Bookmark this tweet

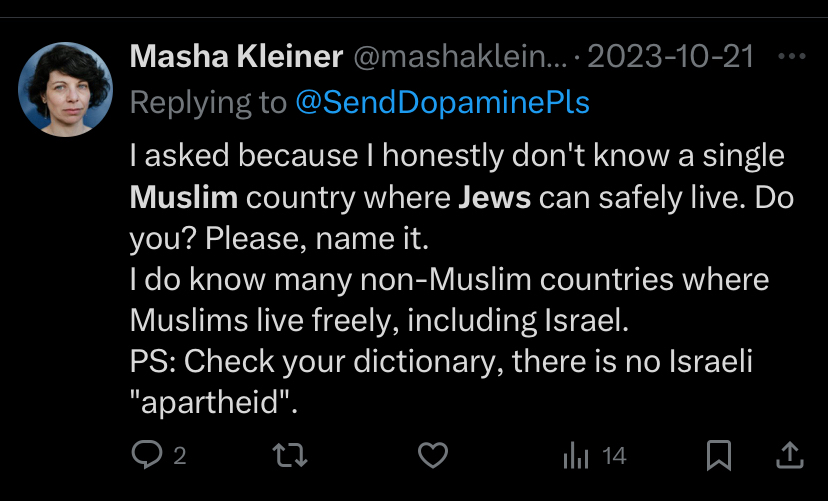tap(719, 455)
